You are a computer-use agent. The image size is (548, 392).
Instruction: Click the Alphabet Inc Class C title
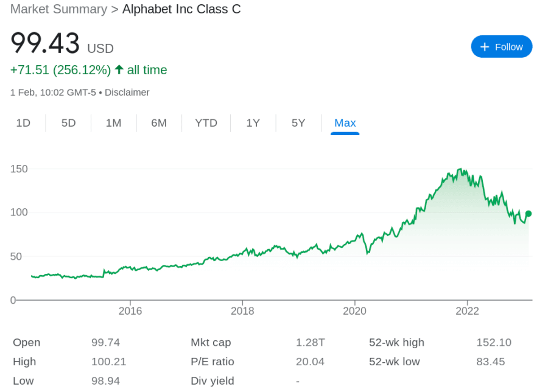click(x=181, y=9)
